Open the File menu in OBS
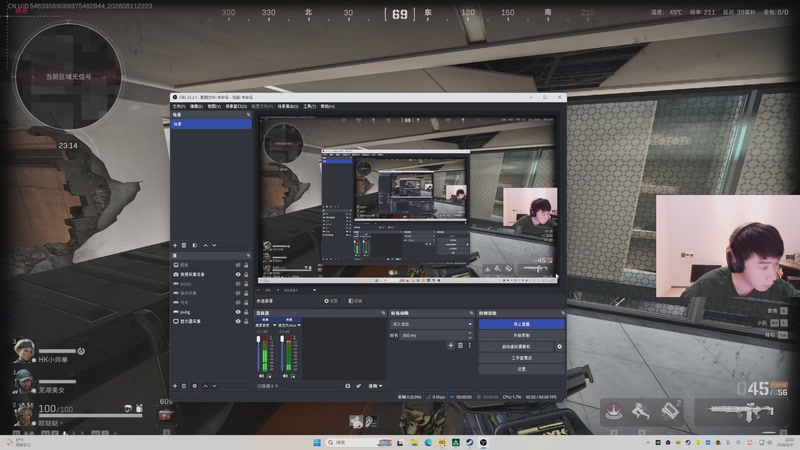 tap(179, 106)
